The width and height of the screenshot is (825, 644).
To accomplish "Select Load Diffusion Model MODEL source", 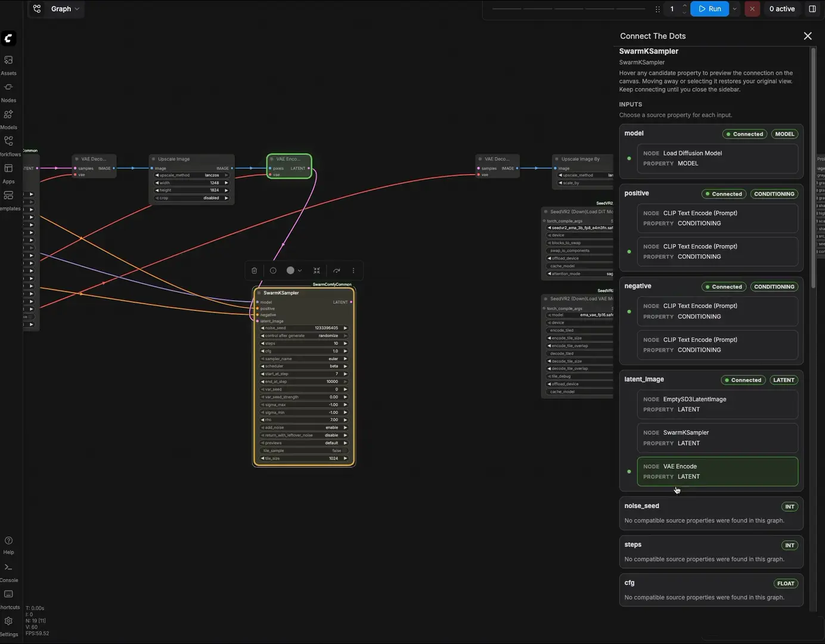I will (x=717, y=159).
